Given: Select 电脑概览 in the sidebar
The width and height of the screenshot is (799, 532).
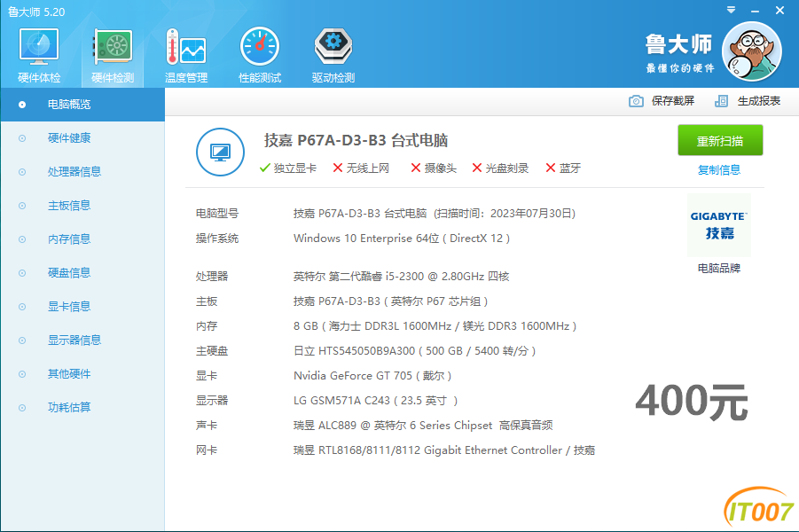Looking at the screenshot, I should [82, 105].
